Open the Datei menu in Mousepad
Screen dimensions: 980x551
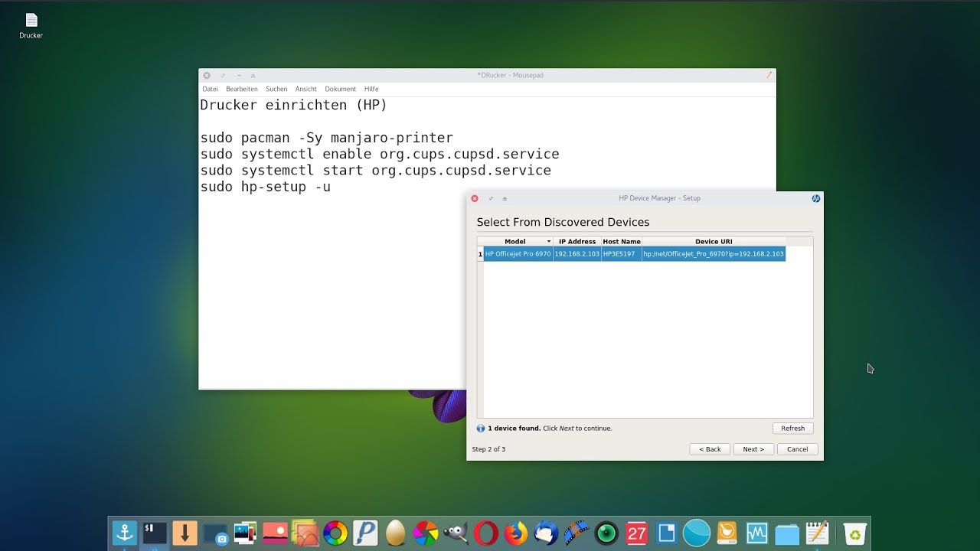(210, 89)
